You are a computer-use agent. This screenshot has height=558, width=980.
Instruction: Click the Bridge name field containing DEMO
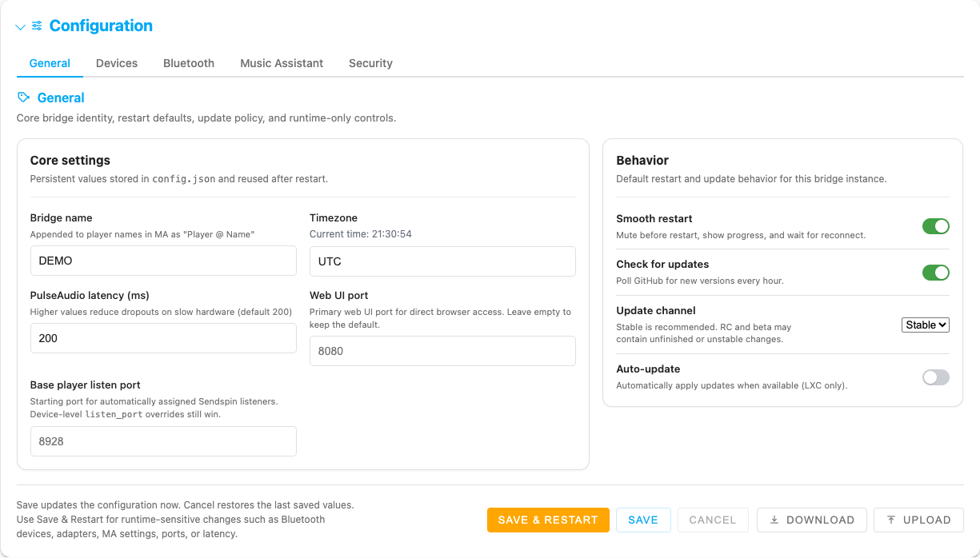[x=163, y=261]
